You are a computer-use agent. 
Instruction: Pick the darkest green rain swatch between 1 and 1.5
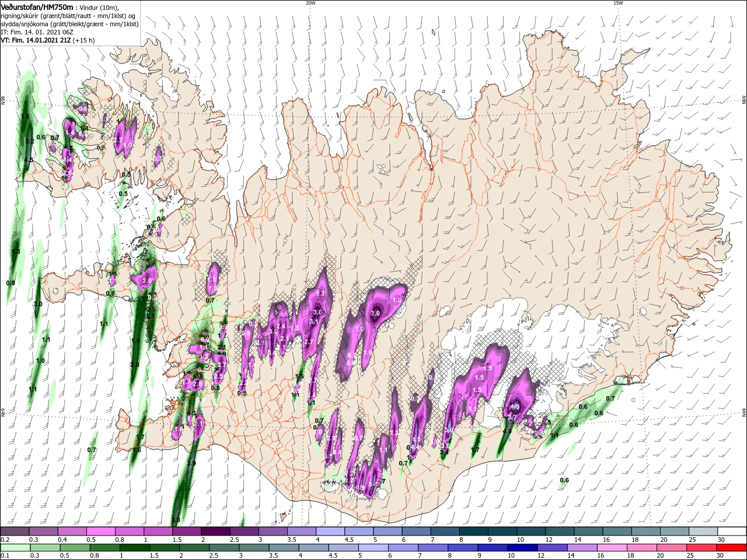(134, 548)
